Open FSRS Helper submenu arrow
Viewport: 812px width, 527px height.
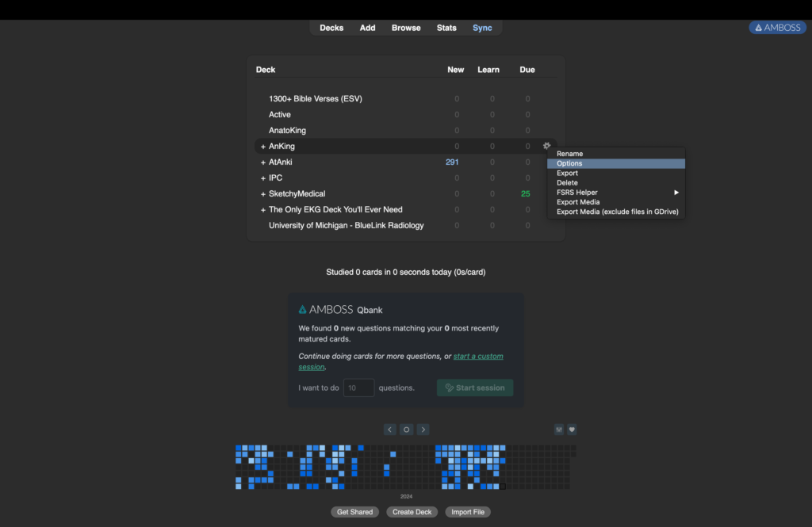click(676, 193)
